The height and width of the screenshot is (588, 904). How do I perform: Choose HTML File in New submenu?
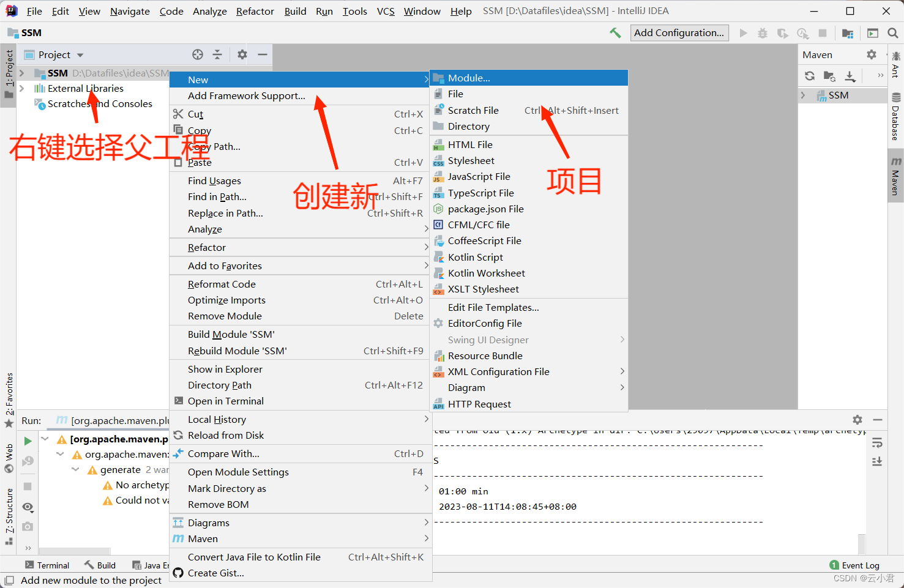(x=529, y=144)
